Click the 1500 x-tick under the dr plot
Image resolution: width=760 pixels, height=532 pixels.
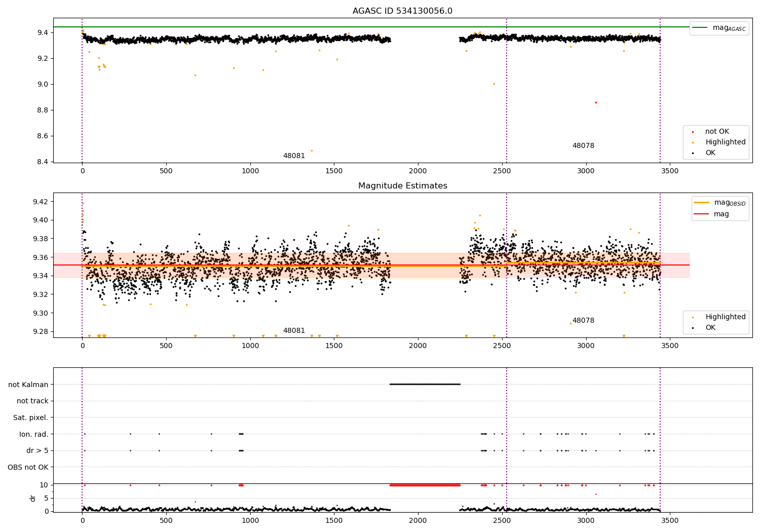tap(334, 520)
